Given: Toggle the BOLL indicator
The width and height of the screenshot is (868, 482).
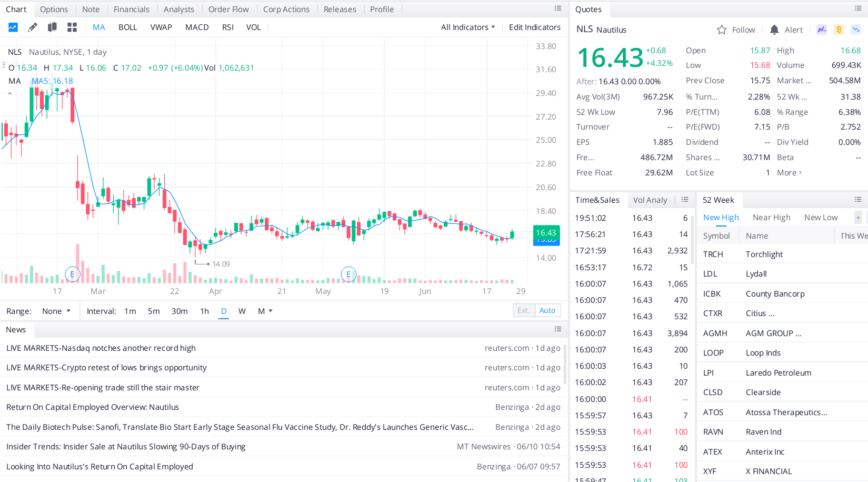Looking at the screenshot, I should (x=128, y=27).
